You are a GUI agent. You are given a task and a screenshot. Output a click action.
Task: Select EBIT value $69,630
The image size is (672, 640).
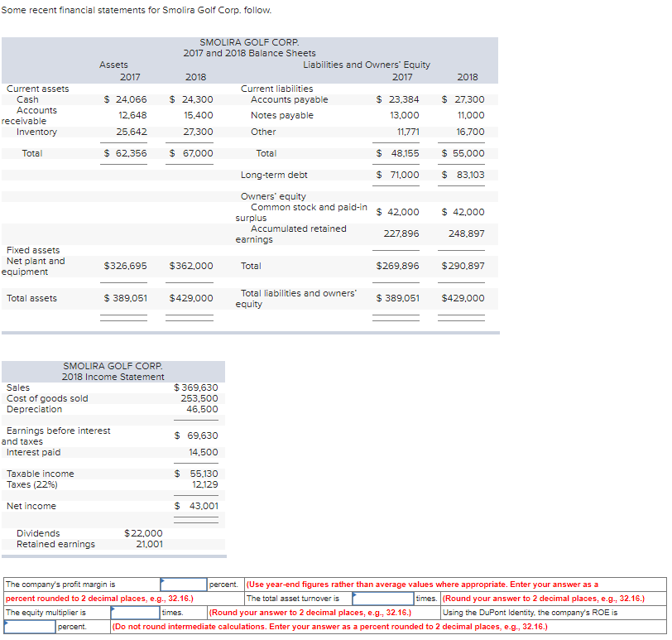pos(196,435)
